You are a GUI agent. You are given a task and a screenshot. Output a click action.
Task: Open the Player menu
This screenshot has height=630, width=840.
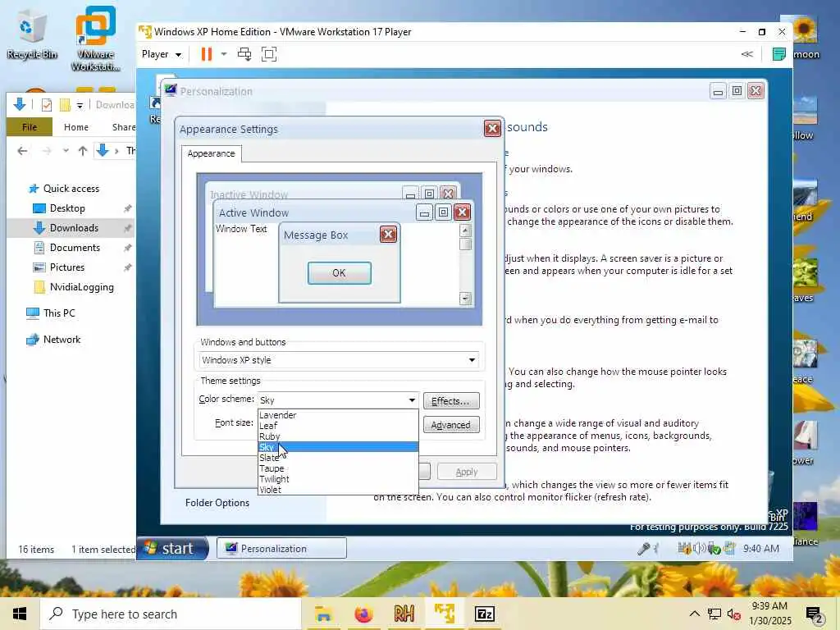point(162,54)
